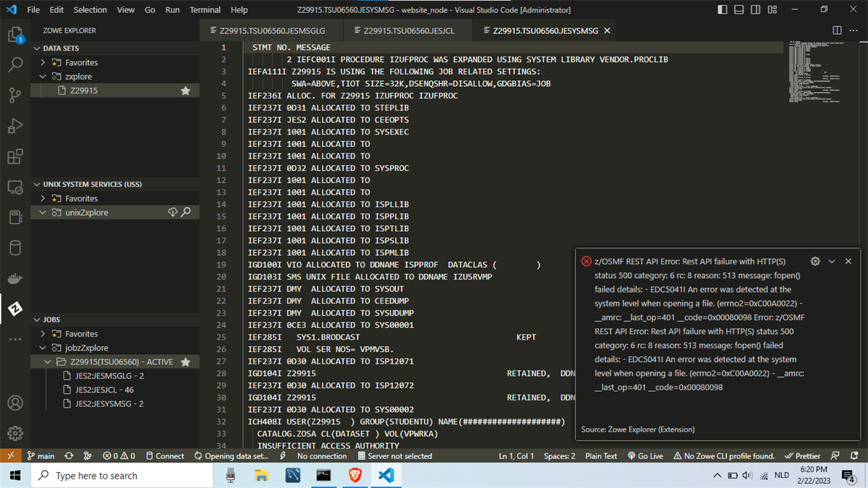This screenshot has width=868, height=488.
Task: Click Spaces: 2 indentation setting
Action: pyautogui.click(x=560, y=456)
